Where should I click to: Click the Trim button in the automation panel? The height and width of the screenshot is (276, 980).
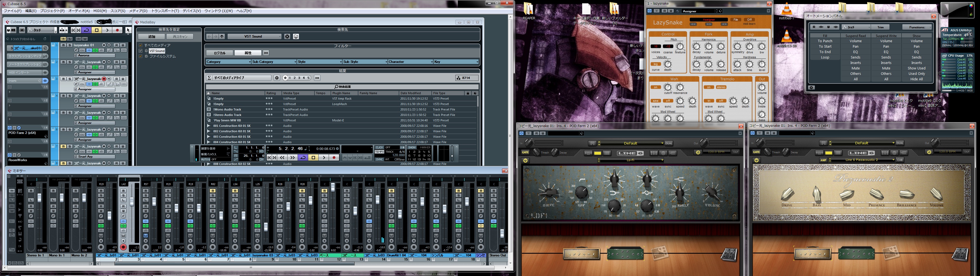tap(881, 27)
